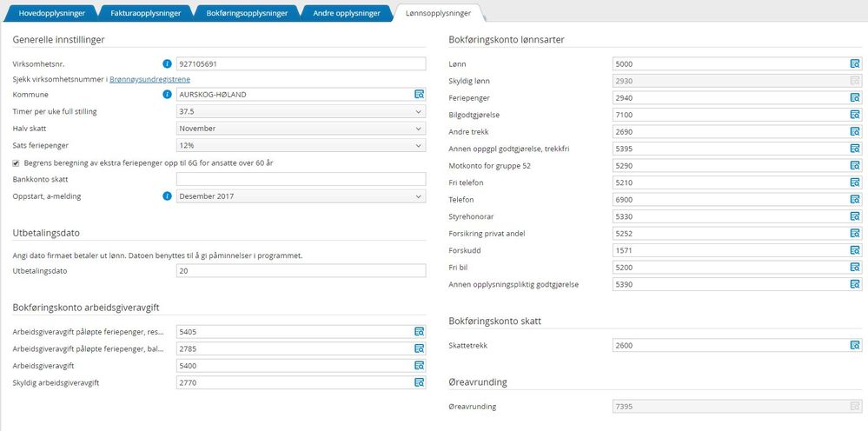This screenshot has width=868, height=431.
Task: Click disabled lookup icon for Øreavrunding
Action: pyautogui.click(x=855, y=406)
